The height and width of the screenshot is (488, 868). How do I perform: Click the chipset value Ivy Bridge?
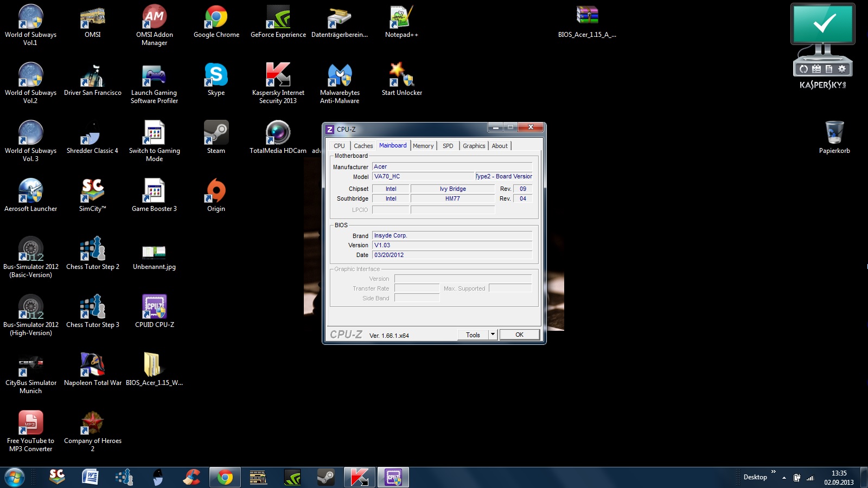click(453, 189)
